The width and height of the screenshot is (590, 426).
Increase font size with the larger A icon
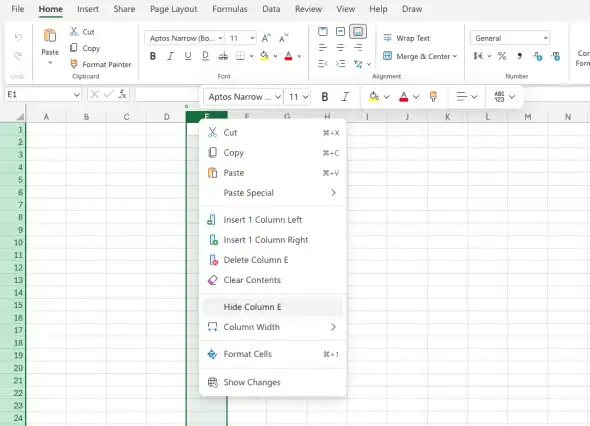coord(266,38)
